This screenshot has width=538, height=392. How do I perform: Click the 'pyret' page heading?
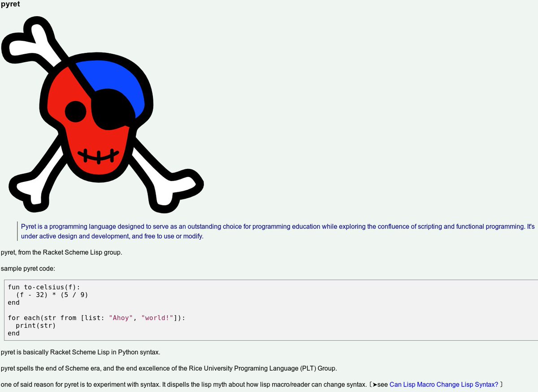tap(10, 4)
